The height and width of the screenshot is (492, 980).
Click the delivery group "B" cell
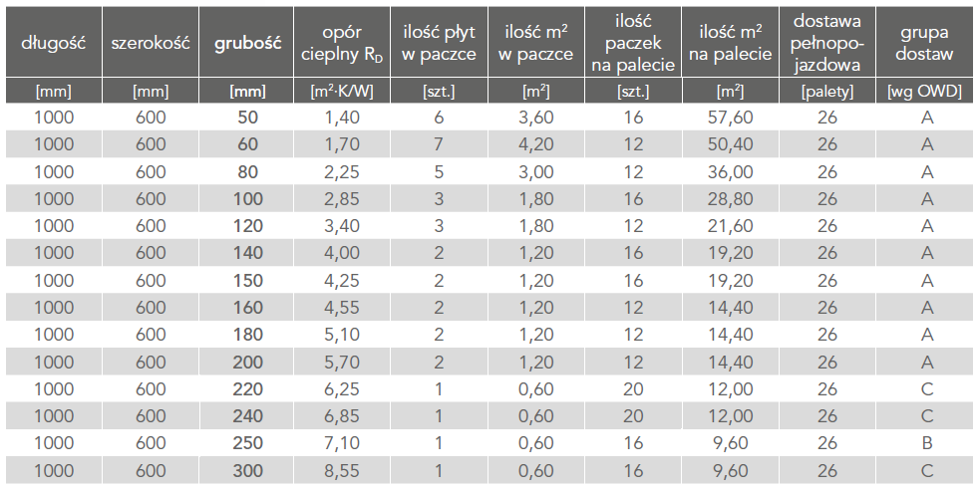[927, 440]
